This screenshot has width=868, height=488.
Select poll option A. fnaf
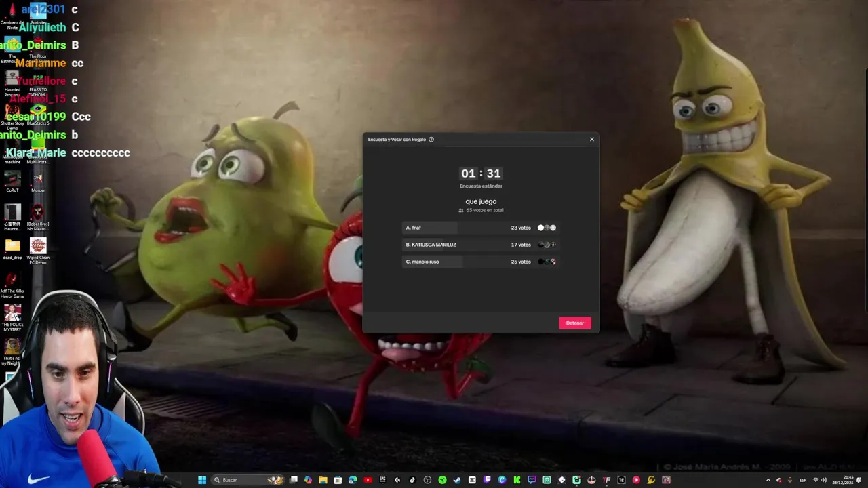click(481, 228)
